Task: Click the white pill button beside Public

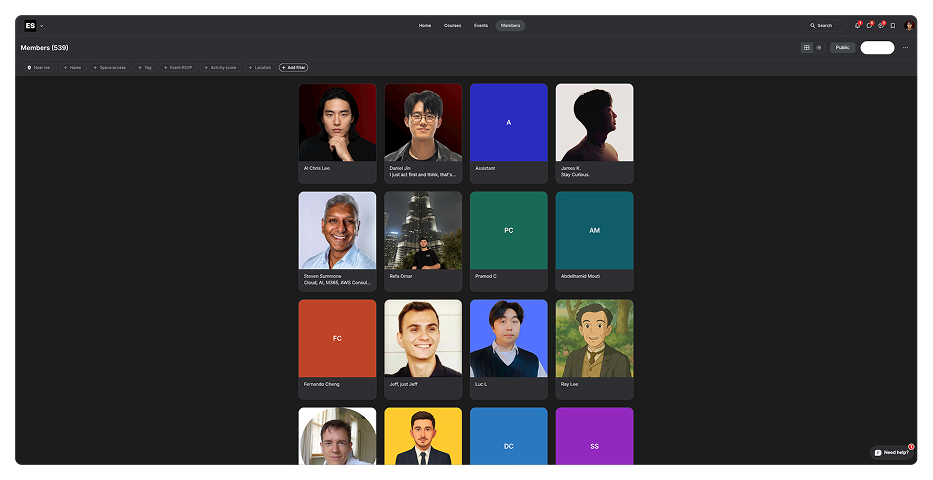Action: [877, 48]
